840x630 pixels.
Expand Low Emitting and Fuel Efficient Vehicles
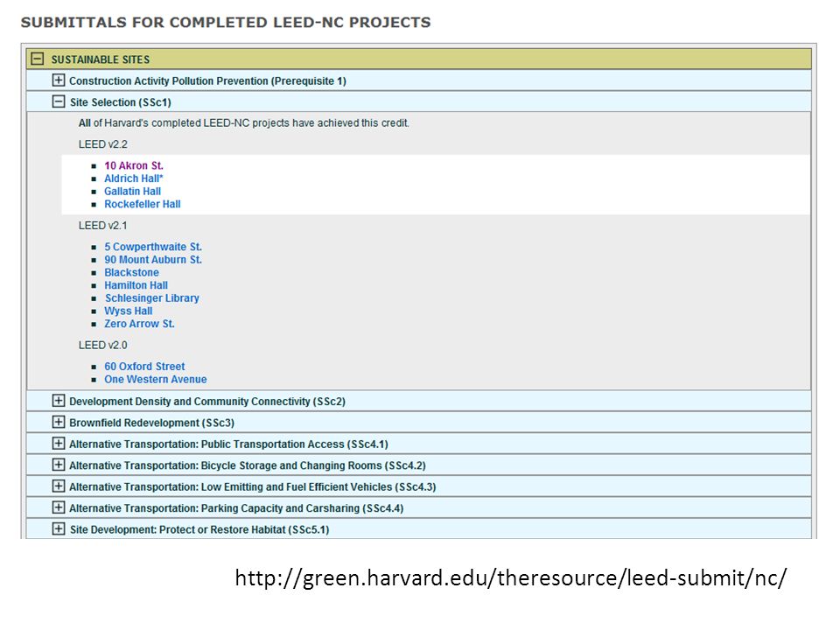[59, 486]
